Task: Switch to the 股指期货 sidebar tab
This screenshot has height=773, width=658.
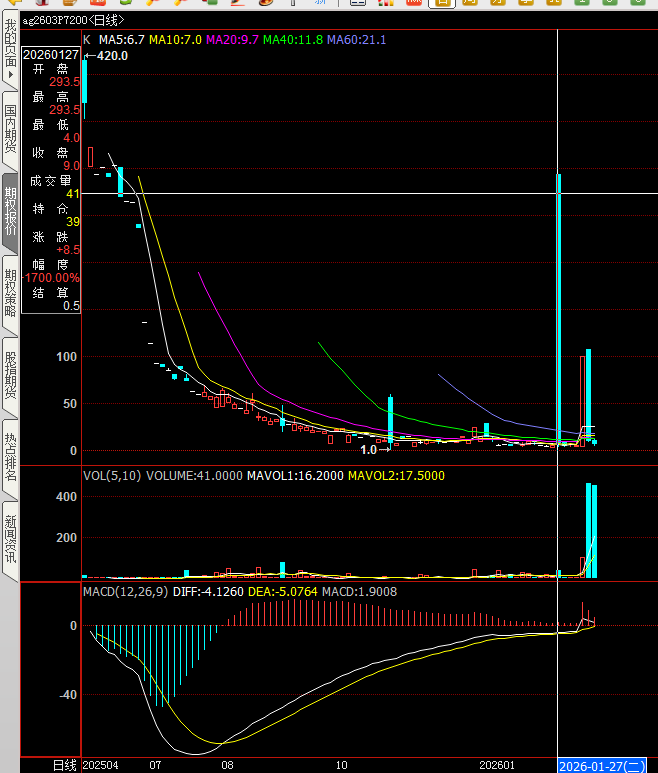Action: click(x=10, y=375)
